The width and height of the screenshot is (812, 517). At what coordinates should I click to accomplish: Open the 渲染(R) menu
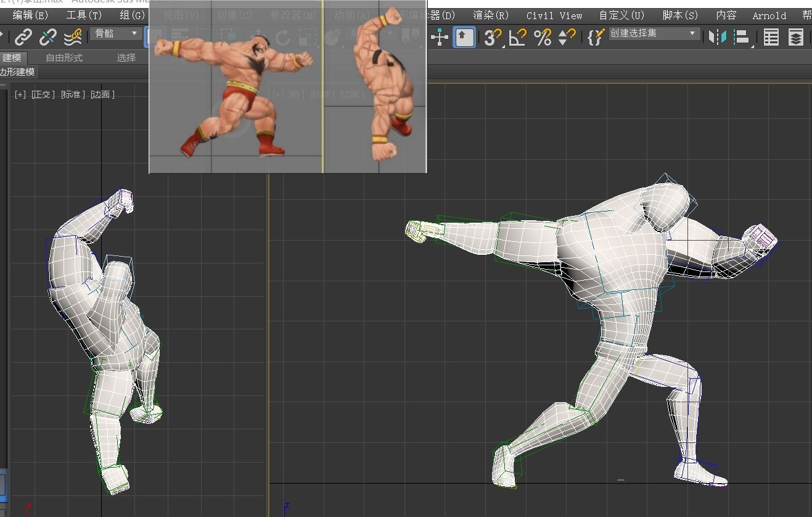(x=491, y=15)
